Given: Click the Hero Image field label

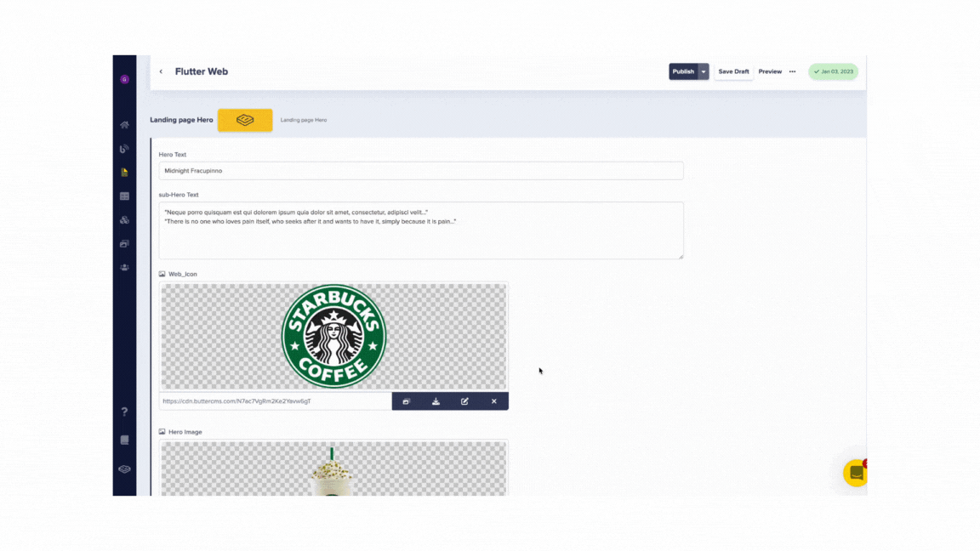Looking at the screenshot, I should tap(185, 432).
